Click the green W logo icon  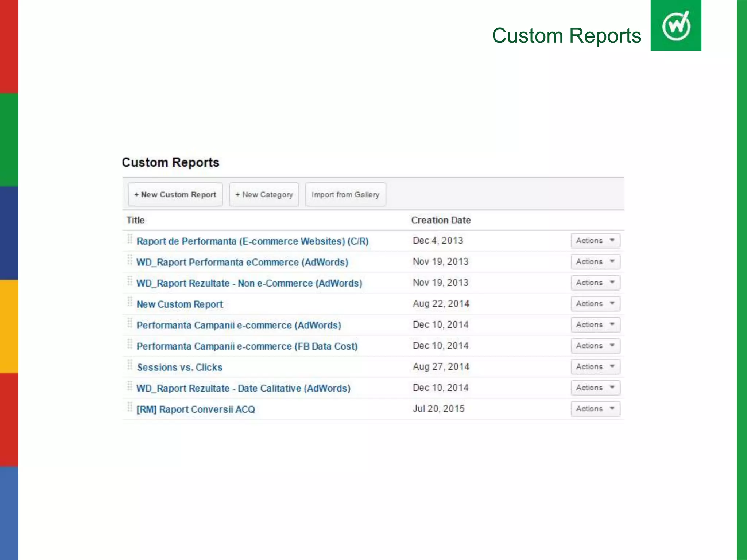tap(676, 25)
